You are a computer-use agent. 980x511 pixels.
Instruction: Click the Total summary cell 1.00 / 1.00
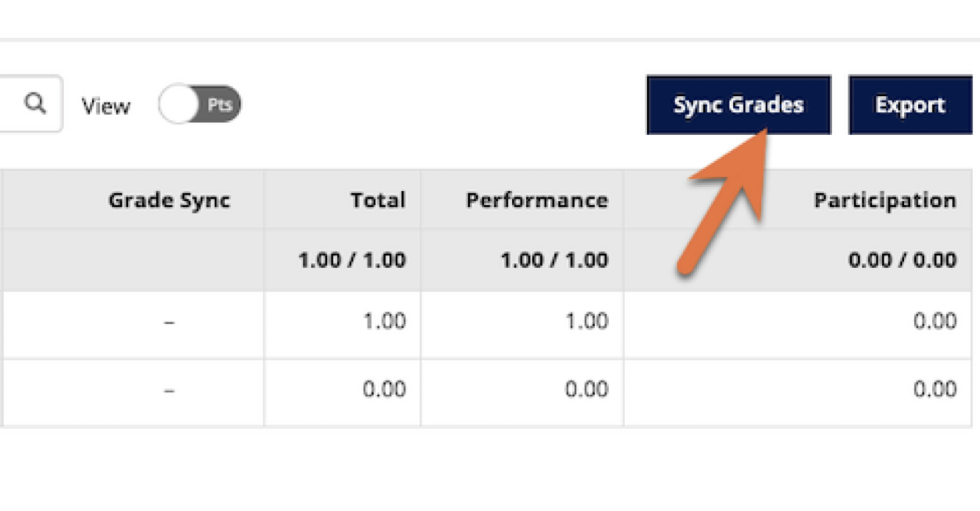coord(352,260)
